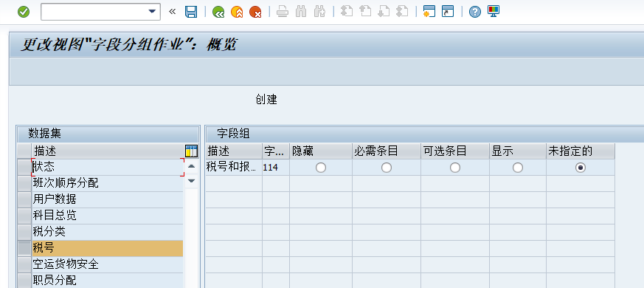Click the Last Page icon
644x288 pixels.
(402, 12)
